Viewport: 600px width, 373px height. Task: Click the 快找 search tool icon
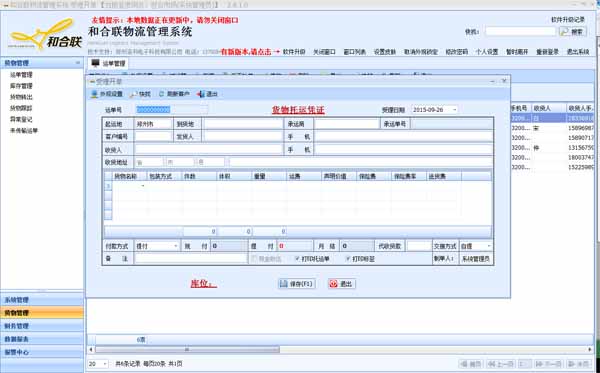(x=134, y=94)
